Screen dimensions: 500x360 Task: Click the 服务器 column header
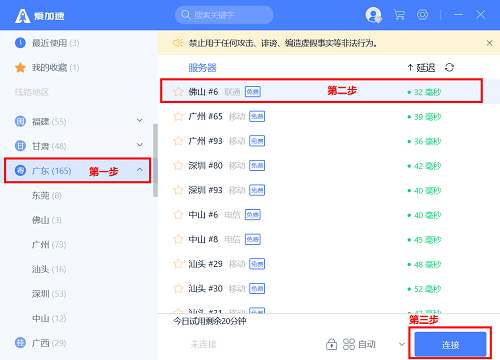pyautogui.click(x=202, y=68)
